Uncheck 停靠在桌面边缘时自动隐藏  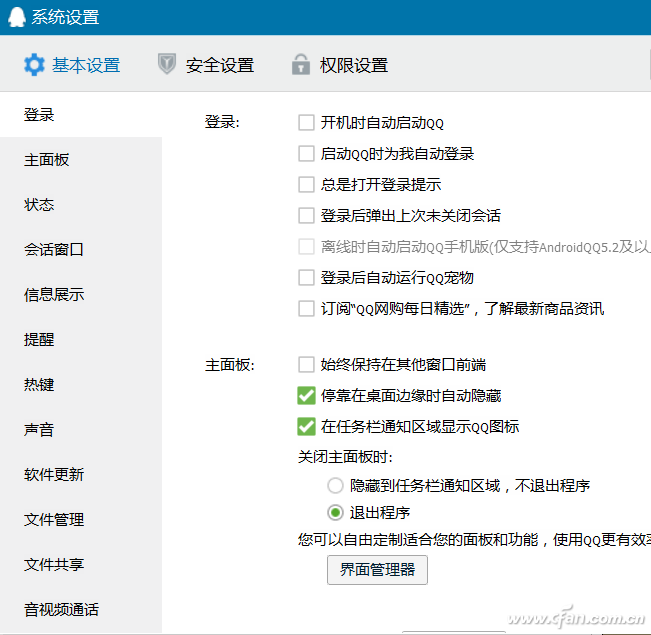click(306, 395)
